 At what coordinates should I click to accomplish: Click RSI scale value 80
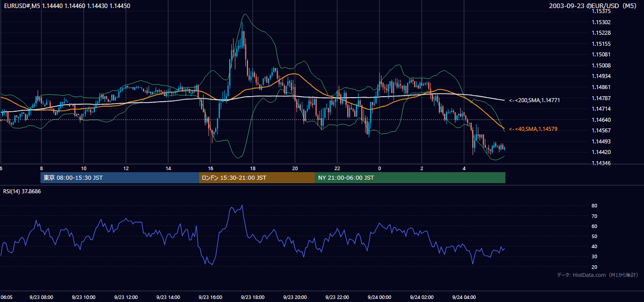(x=594, y=206)
